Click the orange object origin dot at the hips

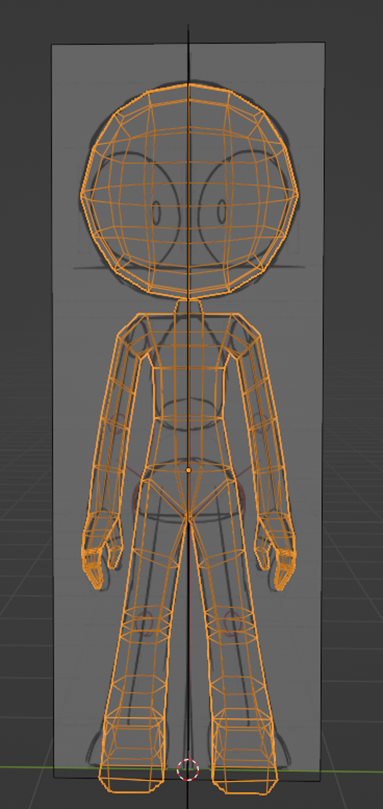(x=189, y=470)
